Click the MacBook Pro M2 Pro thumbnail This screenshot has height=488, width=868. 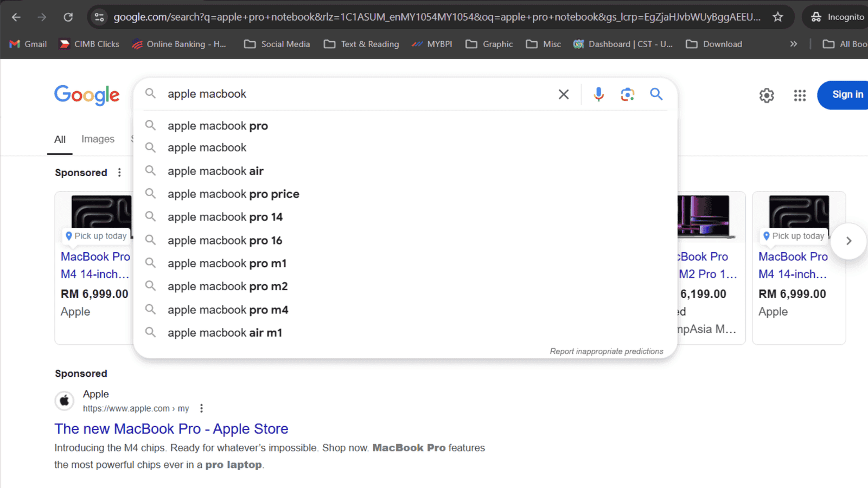[x=705, y=216]
